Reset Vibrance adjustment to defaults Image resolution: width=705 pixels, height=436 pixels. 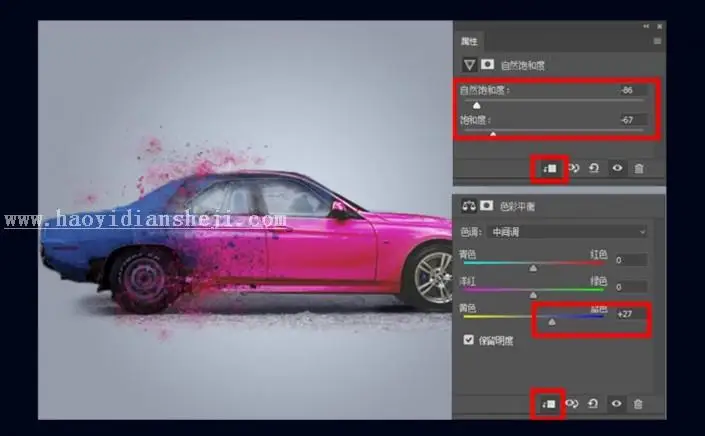coord(594,169)
